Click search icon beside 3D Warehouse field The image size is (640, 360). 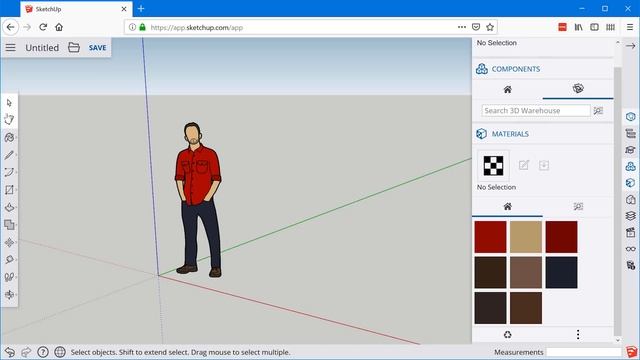coord(598,111)
